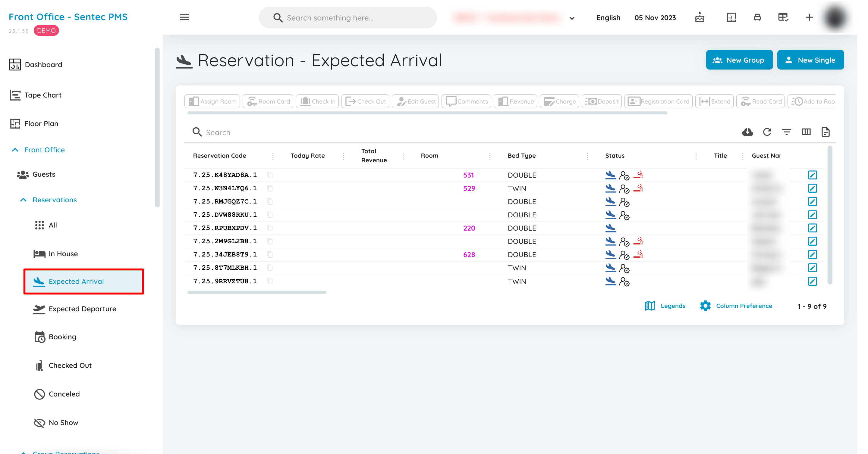Collapse the Reservations submenu
Viewport: 868px width, 454px height.
[23, 200]
